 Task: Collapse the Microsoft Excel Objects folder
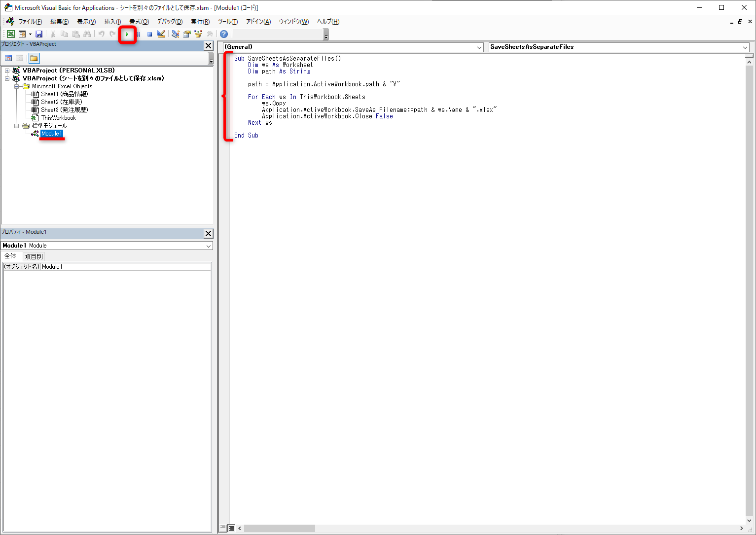point(16,86)
